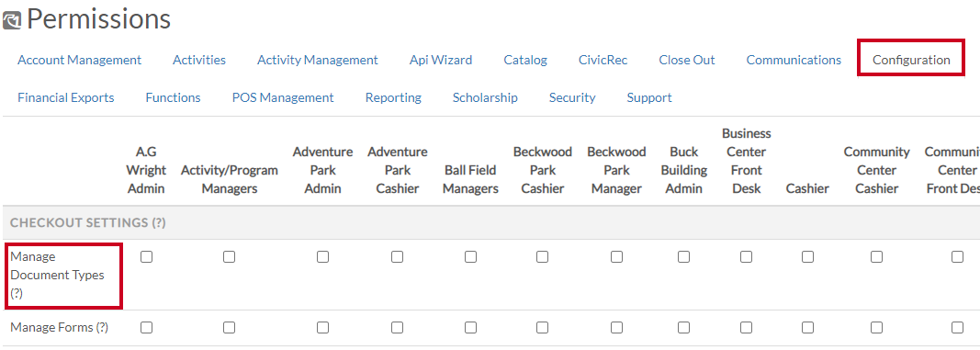980x350 pixels.
Task: Switch to the Functions tab
Action: tap(173, 97)
